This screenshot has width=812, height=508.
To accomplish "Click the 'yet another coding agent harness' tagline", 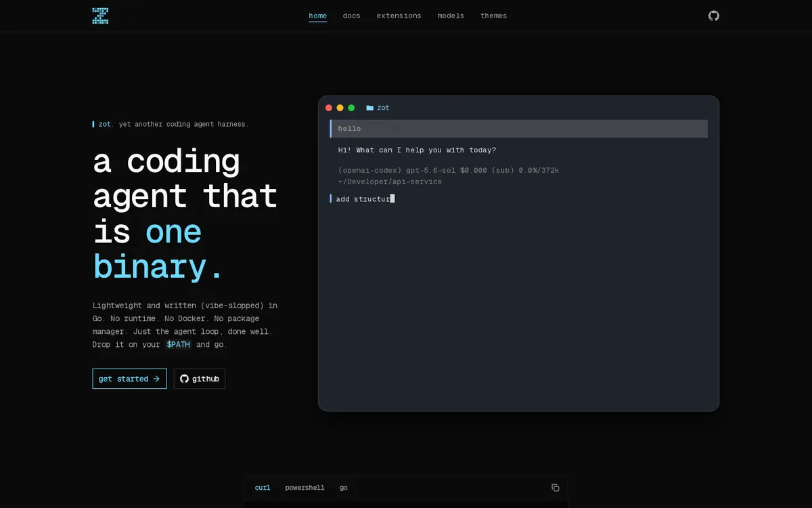I will coord(183,125).
